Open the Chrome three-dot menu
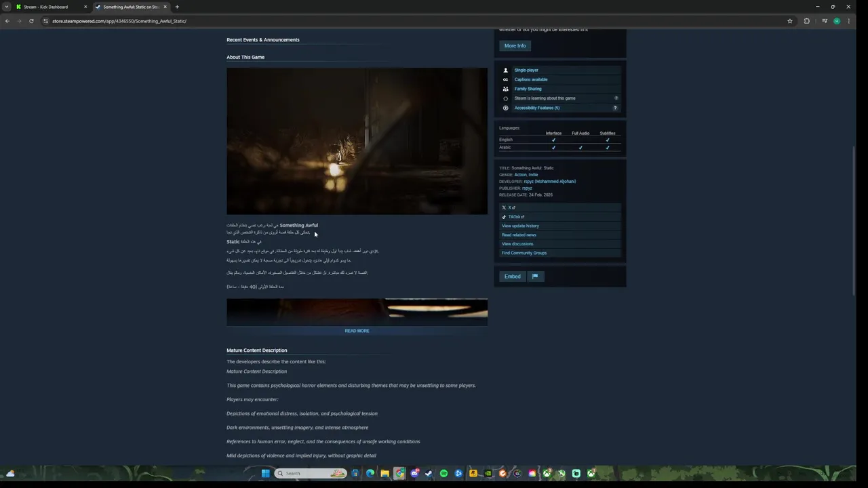Screen dimensions: 868x488 (x=848, y=21)
